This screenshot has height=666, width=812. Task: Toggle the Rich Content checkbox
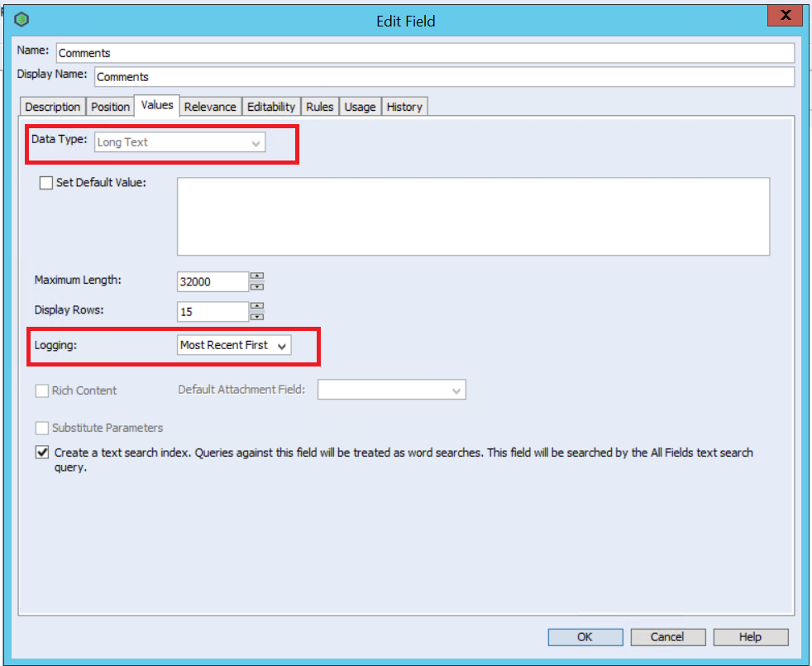pos(42,390)
